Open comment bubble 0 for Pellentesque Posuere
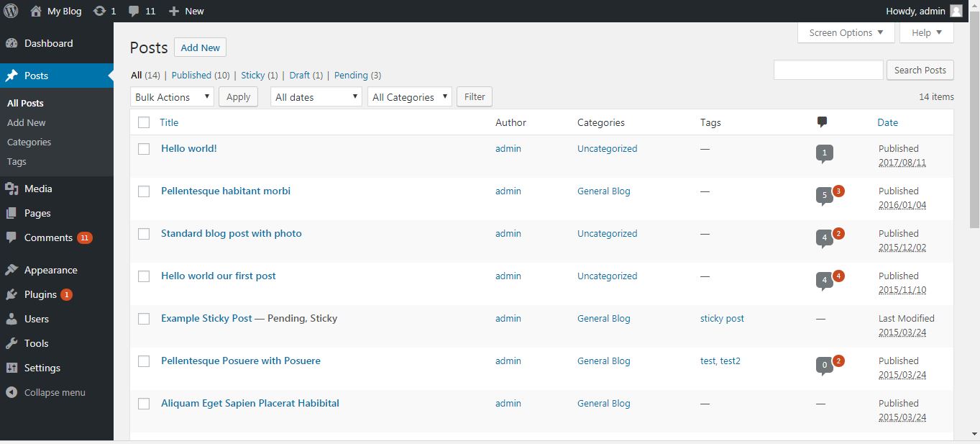Screen dimensions: 980x444 [x=825, y=366]
